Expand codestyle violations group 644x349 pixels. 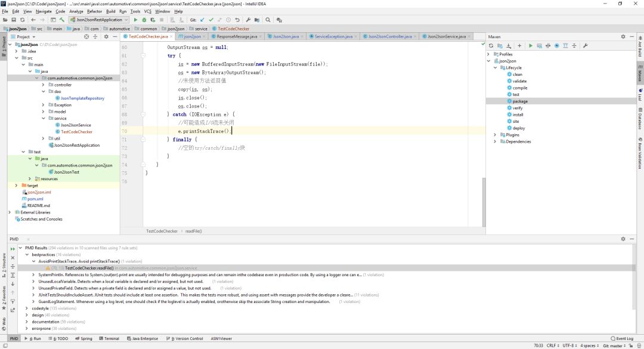tap(27, 308)
